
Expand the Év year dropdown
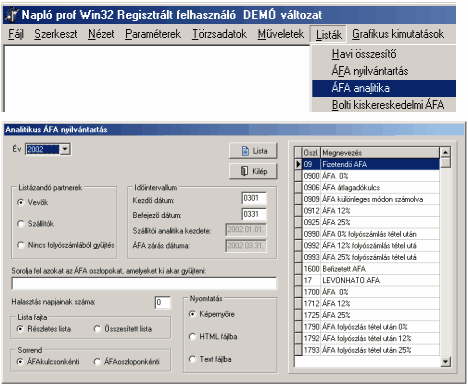coord(65,149)
